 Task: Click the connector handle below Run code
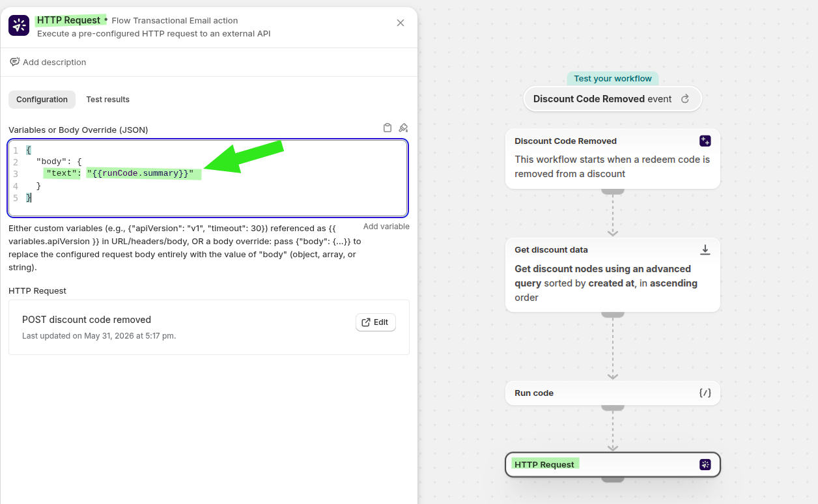[x=613, y=408]
